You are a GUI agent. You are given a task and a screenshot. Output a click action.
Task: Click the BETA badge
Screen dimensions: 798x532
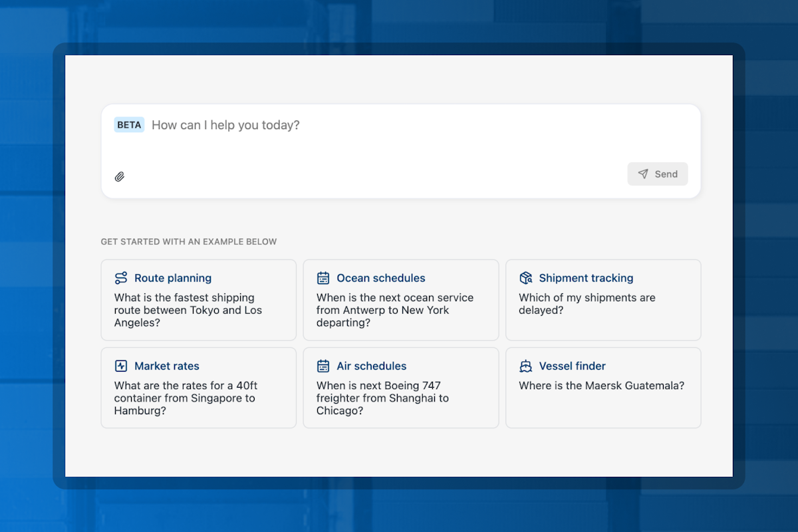click(x=129, y=125)
